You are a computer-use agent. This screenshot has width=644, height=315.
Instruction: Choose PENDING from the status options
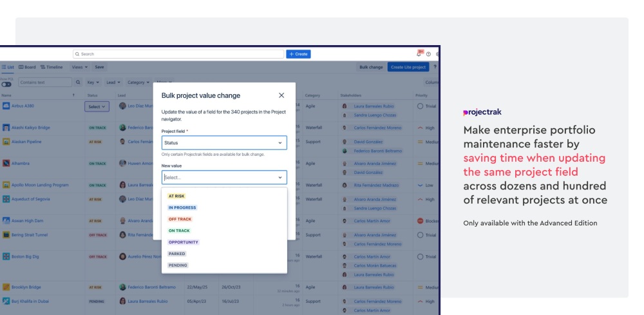coord(178,265)
